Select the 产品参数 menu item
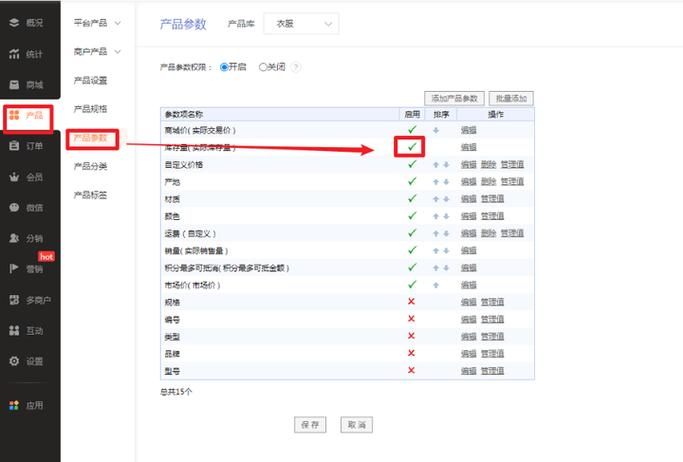The image size is (683, 462). click(x=90, y=138)
